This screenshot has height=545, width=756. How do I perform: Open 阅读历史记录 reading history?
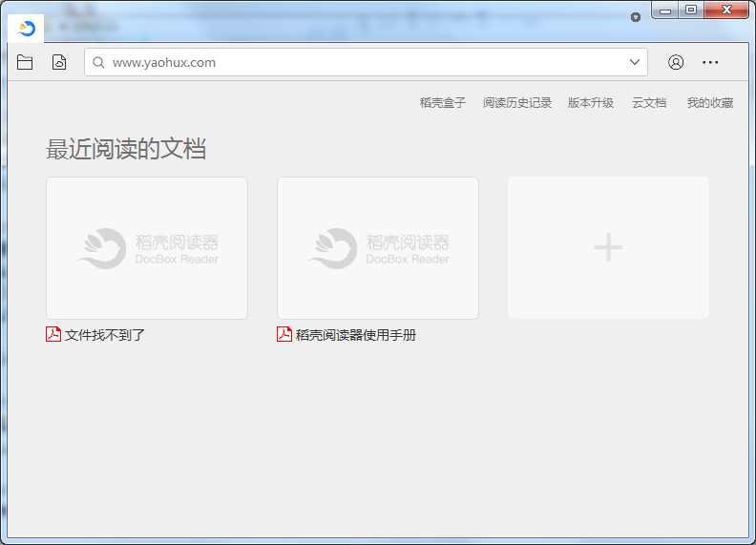click(516, 103)
